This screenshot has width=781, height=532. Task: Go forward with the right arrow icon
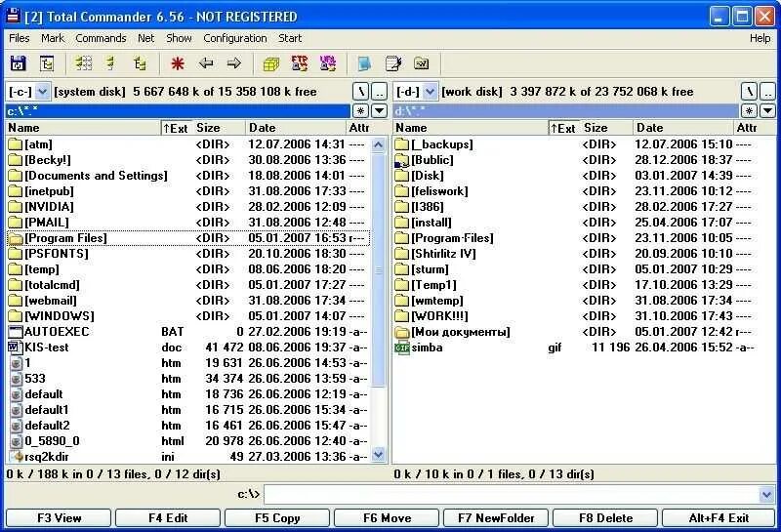coord(234,63)
